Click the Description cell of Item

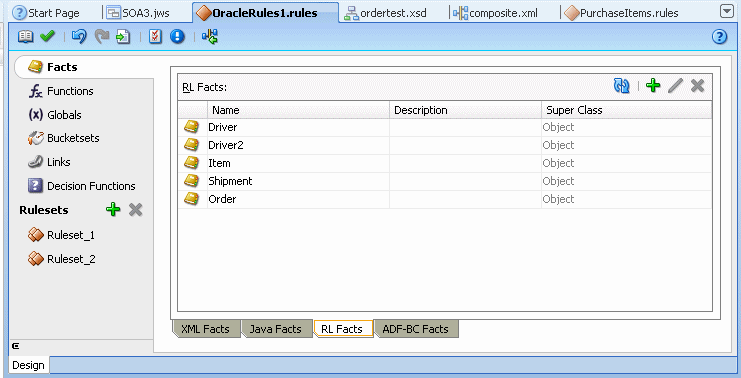pyautogui.click(x=465, y=163)
